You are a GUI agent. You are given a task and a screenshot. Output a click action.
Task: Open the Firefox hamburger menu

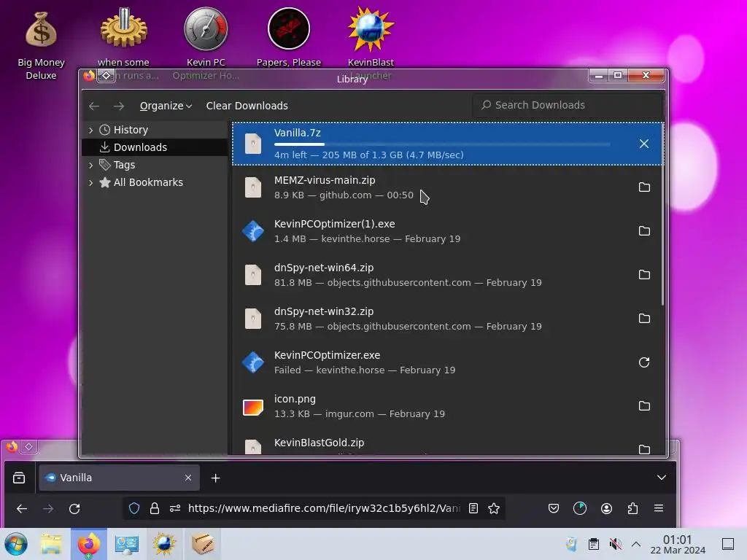click(x=659, y=508)
